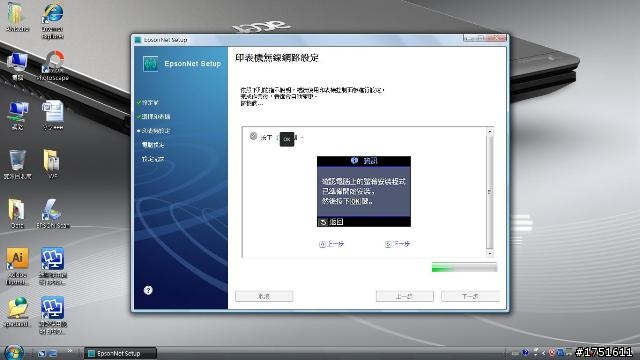Open the document file icon beside the Network icon

pyautogui.click(x=53, y=115)
